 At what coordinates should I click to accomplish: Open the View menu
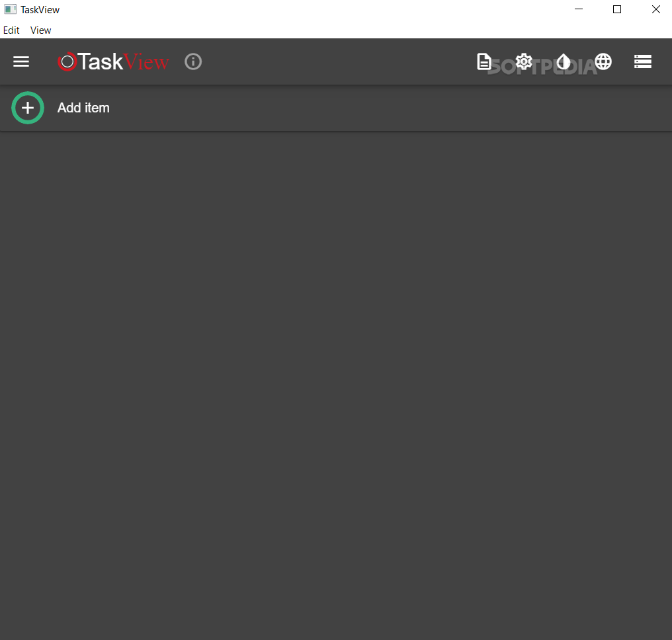(x=41, y=30)
